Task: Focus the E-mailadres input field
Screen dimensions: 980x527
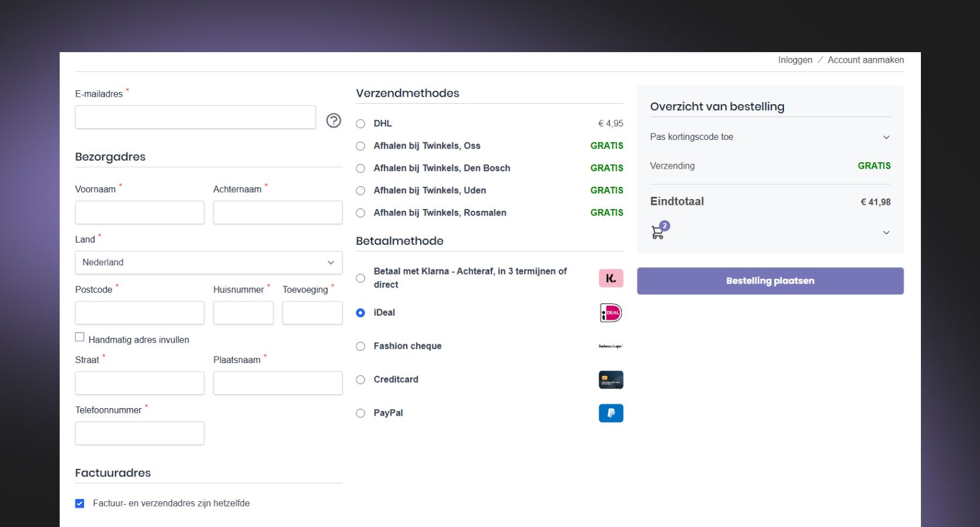Action: pos(195,117)
